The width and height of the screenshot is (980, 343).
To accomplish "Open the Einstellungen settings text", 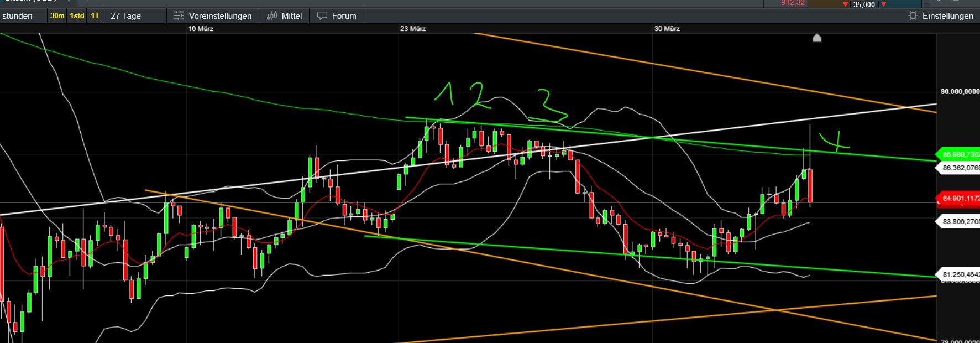I will point(947,16).
